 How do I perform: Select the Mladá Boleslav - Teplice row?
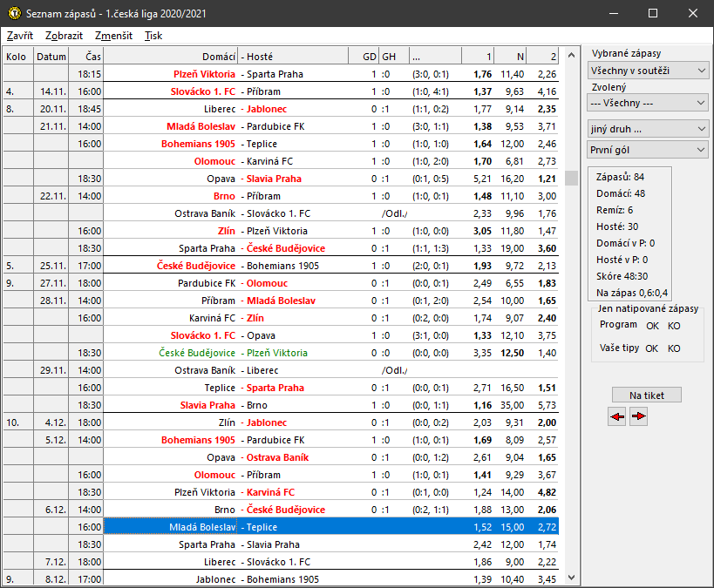coord(331,527)
